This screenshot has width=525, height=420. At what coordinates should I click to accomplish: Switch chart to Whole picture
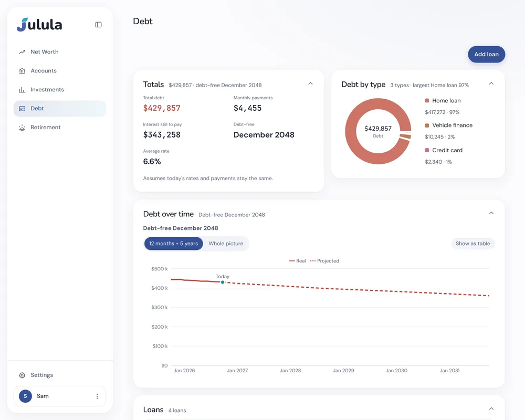226,244
